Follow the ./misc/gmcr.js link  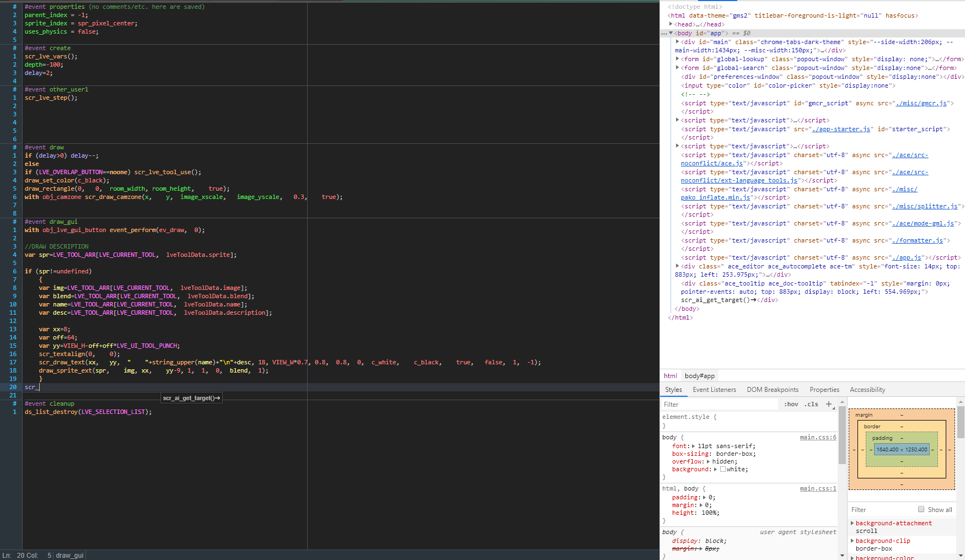[921, 103]
